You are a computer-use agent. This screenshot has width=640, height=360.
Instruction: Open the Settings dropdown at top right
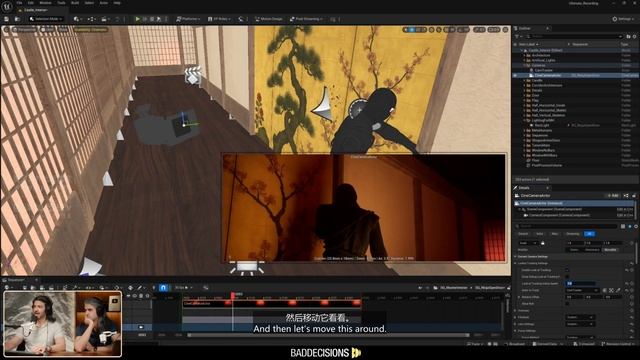(624, 19)
